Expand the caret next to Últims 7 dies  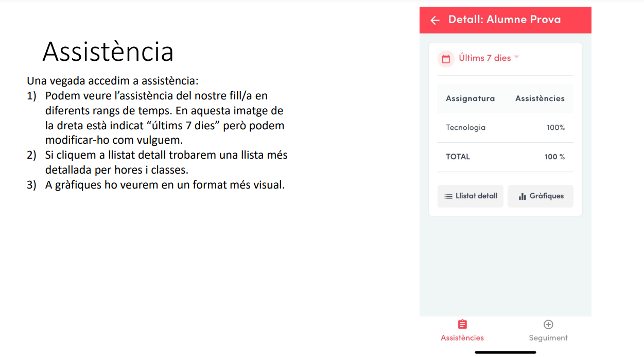tap(516, 57)
